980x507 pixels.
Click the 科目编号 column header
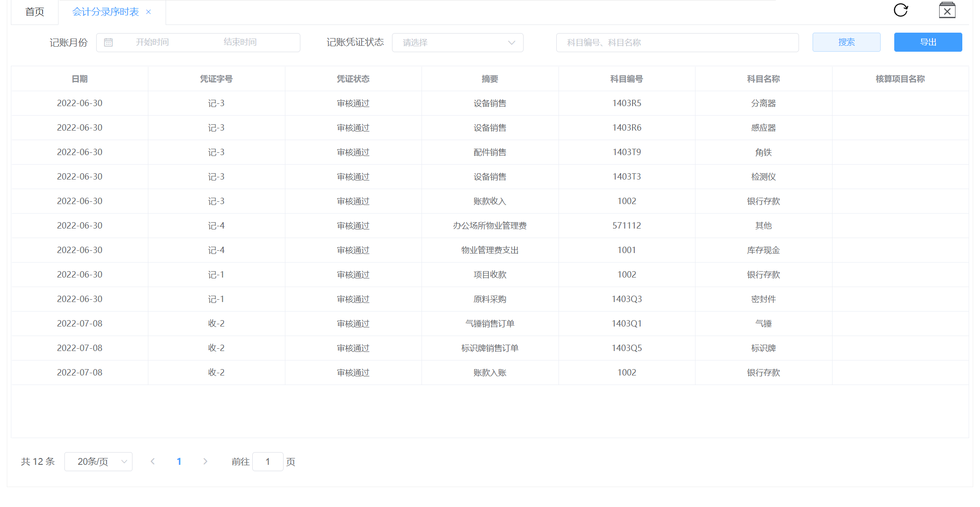[627, 79]
